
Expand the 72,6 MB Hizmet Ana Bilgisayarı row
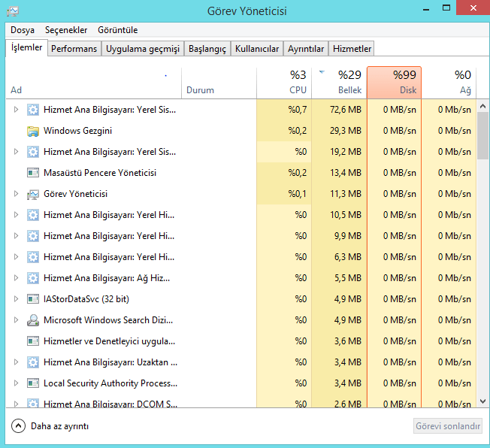[x=16, y=110]
